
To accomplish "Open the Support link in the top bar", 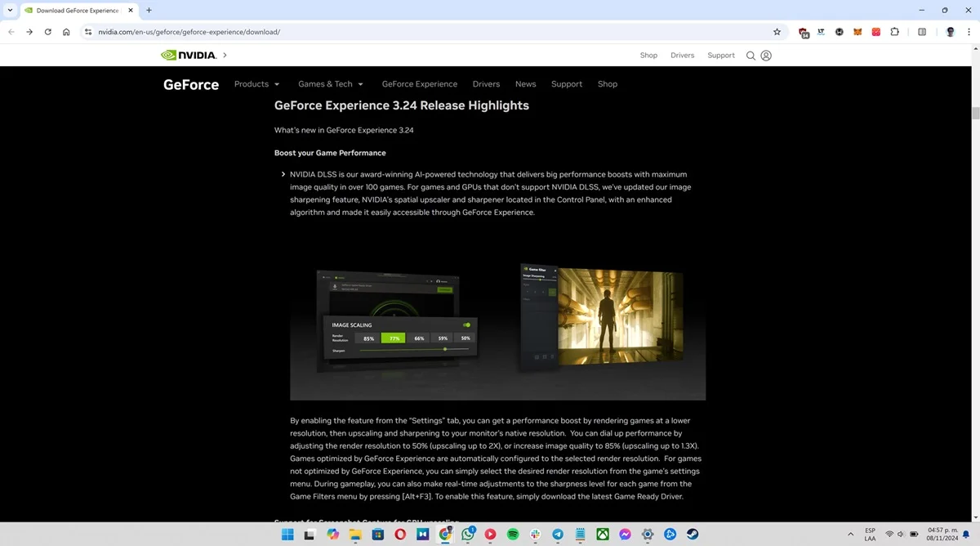I will (x=720, y=55).
